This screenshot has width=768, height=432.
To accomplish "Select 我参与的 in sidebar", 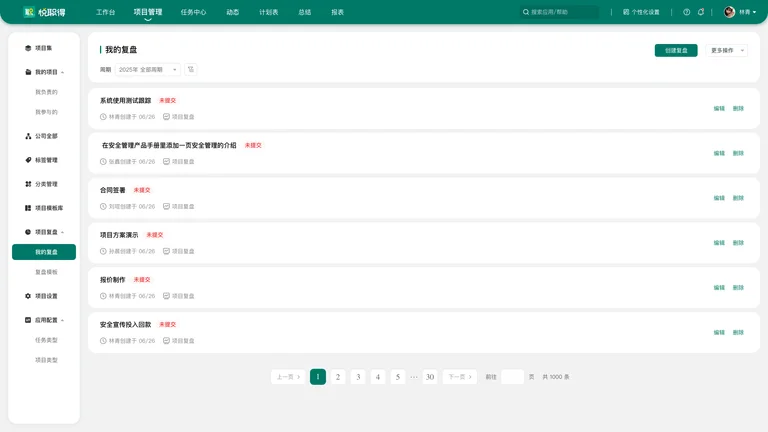I will pyautogui.click(x=46, y=112).
